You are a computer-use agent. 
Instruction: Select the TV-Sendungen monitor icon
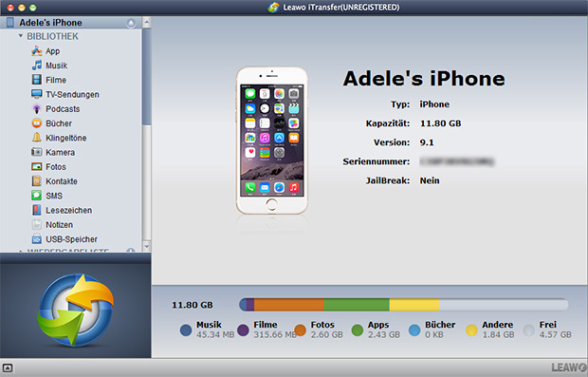coord(36,94)
